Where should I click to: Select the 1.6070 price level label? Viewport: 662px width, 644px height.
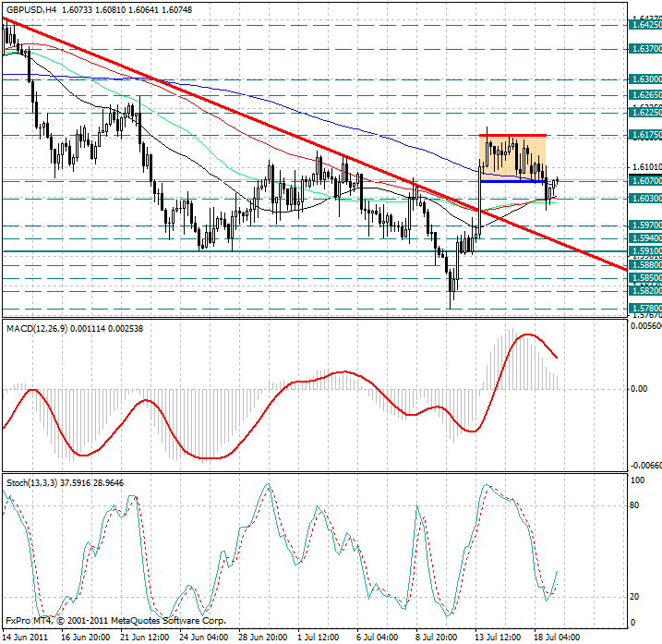pyautogui.click(x=645, y=181)
